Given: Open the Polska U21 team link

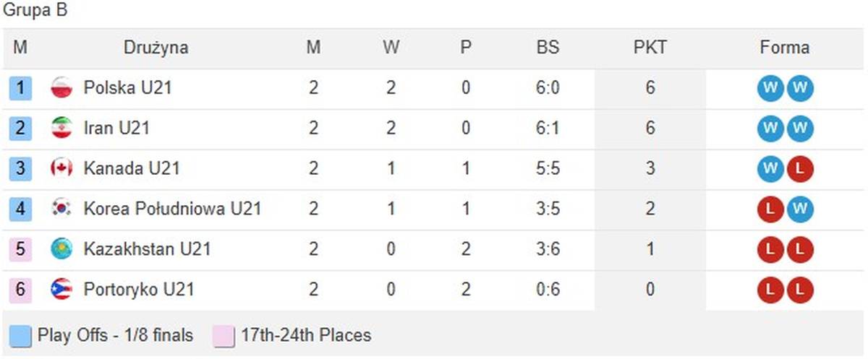Looking at the screenshot, I should (127, 88).
